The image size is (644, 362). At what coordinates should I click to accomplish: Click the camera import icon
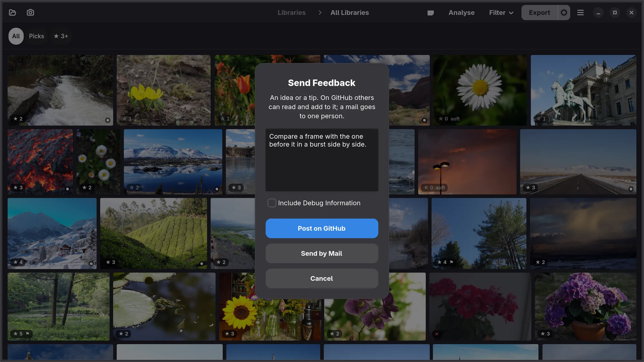pyautogui.click(x=30, y=13)
